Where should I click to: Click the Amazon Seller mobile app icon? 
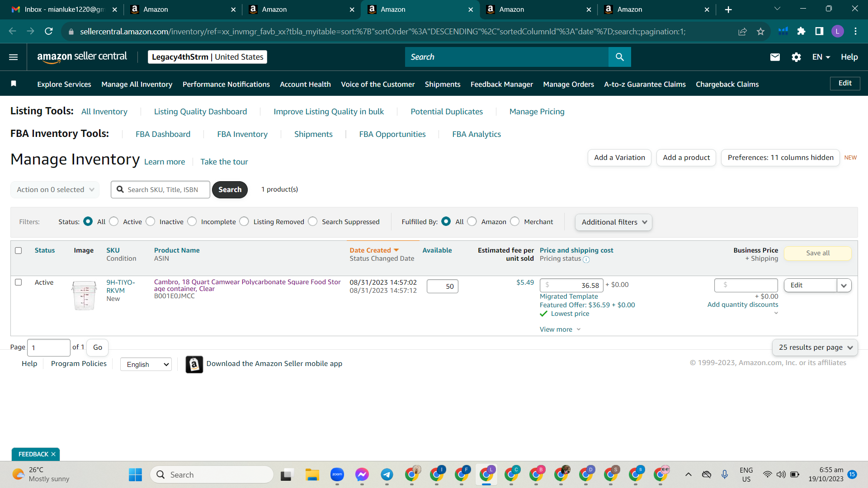(194, 364)
